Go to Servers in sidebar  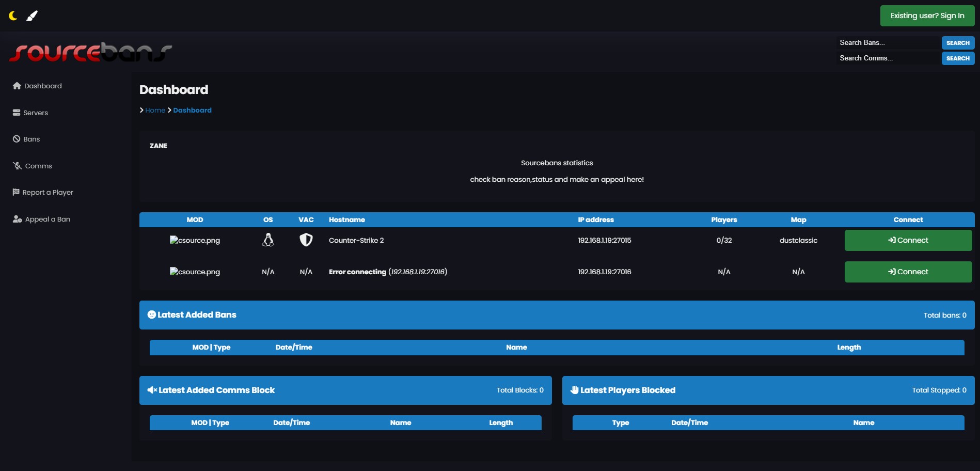(35, 113)
